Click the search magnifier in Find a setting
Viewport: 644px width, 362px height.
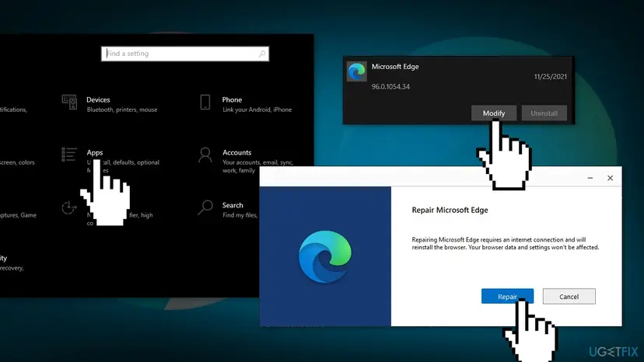point(261,54)
